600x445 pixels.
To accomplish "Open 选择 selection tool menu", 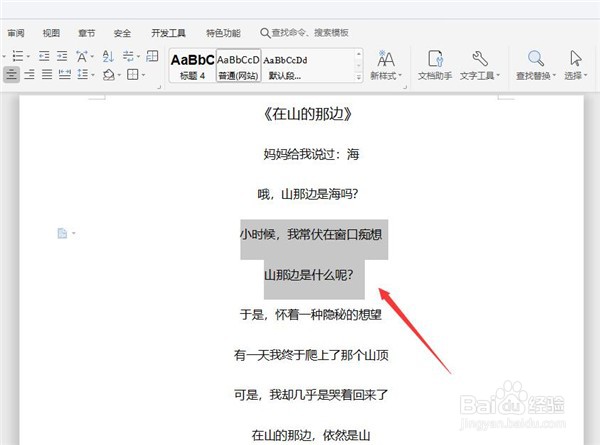I will [x=576, y=65].
